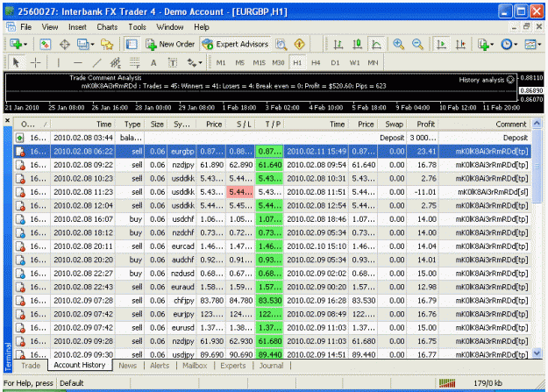The height and width of the screenshot is (392, 548).
Task: Switch to D1 timeframe
Action: point(335,62)
